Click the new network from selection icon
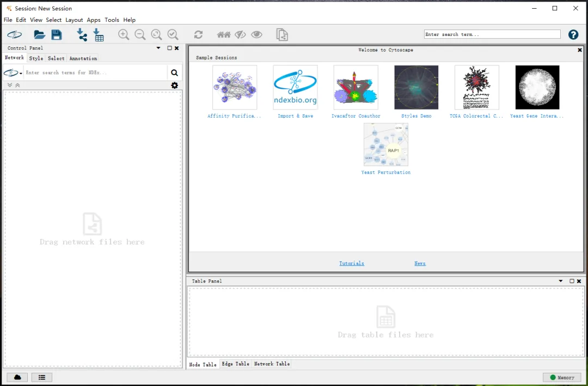 point(282,34)
